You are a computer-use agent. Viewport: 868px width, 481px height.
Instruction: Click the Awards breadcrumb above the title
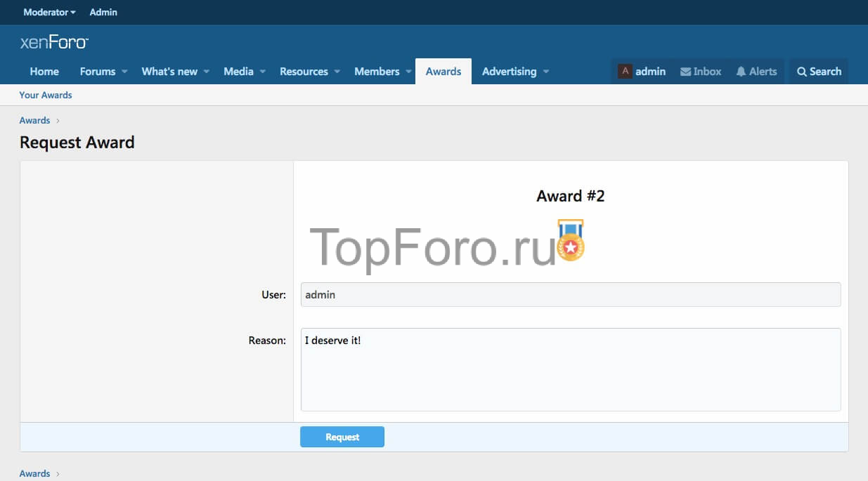tap(34, 120)
